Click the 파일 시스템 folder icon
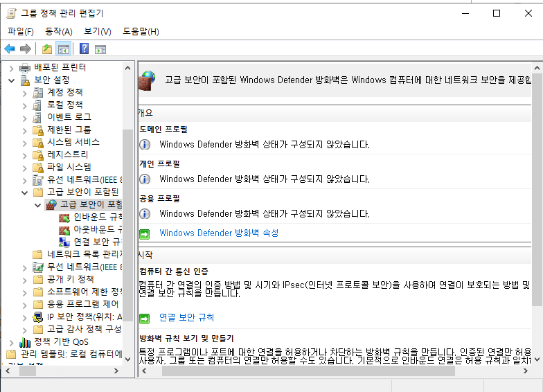This screenshot has height=392, width=543. pyautogui.click(x=37, y=168)
